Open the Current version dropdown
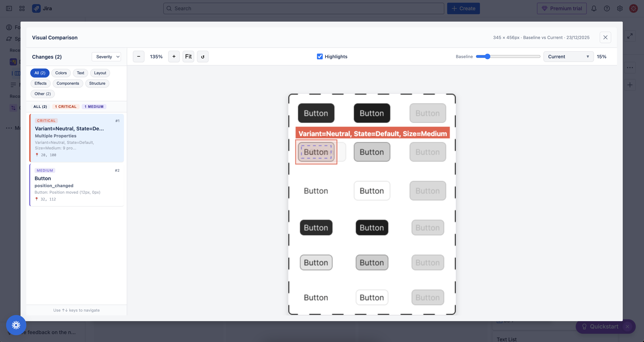Screen dimensions: 644x342 point(568,57)
